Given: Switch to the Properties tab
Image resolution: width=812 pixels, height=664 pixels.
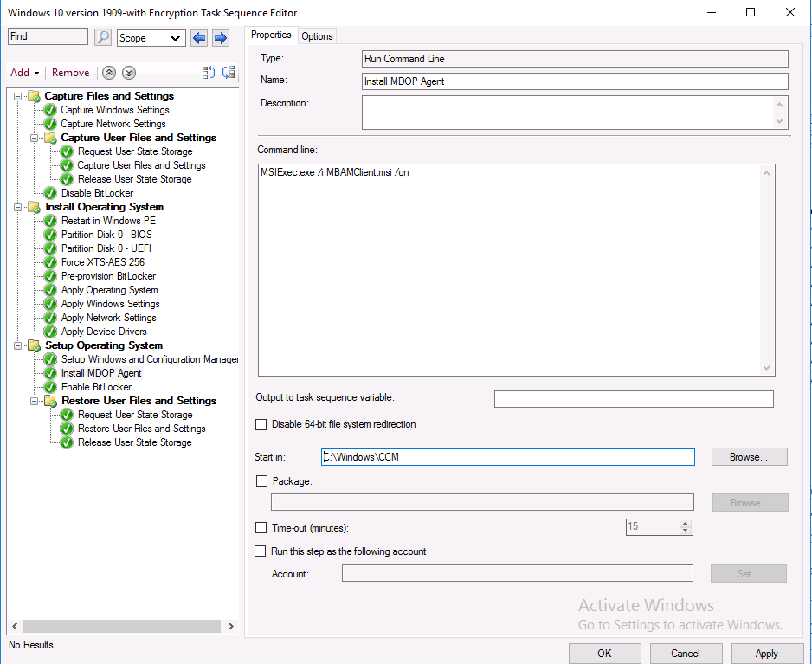Looking at the screenshot, I should tap(271, 35).
